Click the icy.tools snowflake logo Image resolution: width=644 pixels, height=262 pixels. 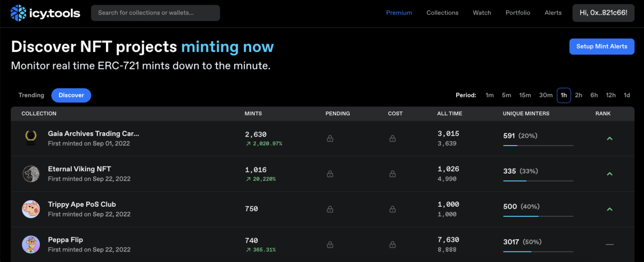[x=18, y=13]
